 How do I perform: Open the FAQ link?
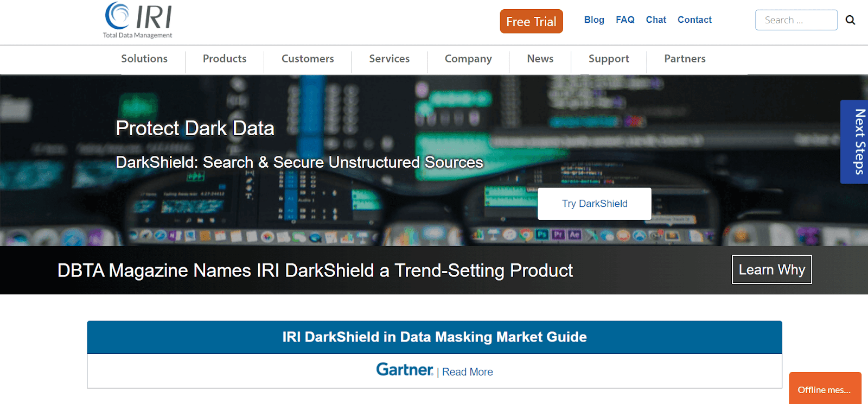pyautogui.click(x=625, y=20)
